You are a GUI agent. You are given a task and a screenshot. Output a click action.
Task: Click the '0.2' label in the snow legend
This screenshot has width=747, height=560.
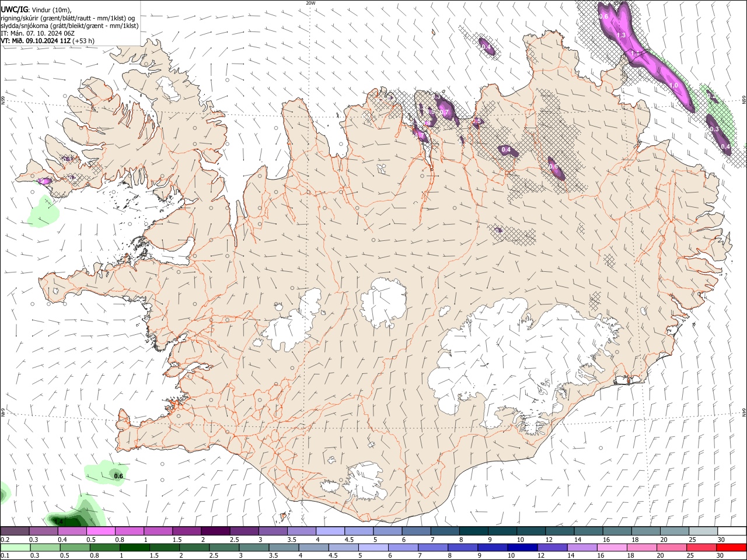coord(5,540)
